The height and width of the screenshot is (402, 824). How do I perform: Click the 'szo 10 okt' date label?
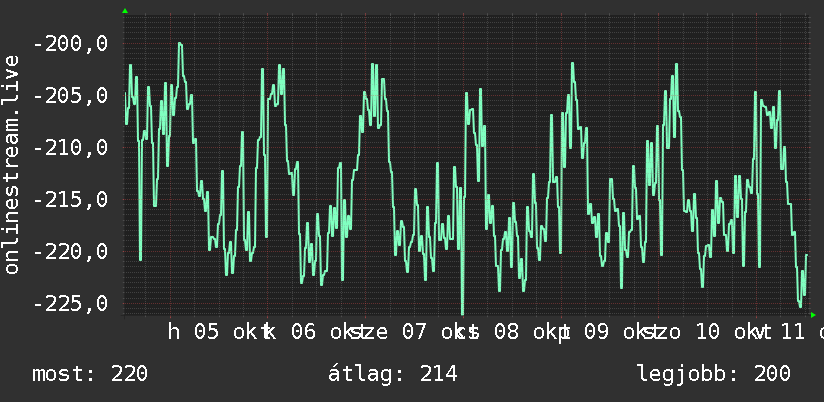[x=706, y=332]
